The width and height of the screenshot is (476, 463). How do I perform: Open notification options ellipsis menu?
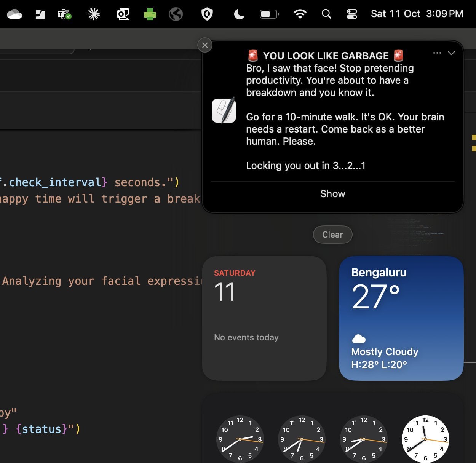click(x=437, y=53)
